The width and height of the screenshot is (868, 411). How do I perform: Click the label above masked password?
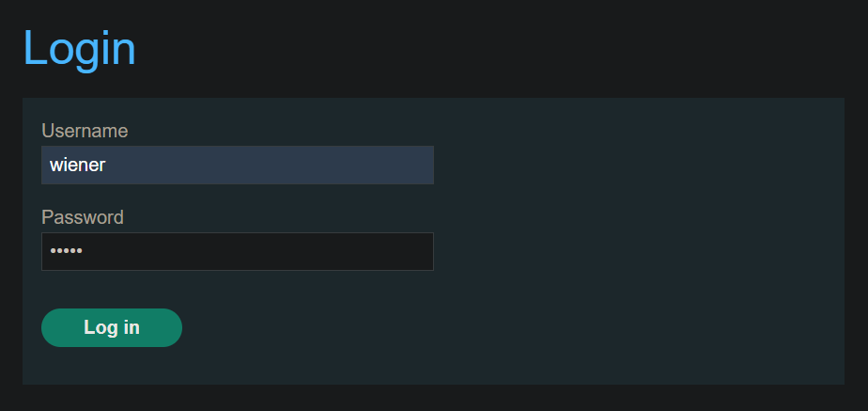(83, 217)
